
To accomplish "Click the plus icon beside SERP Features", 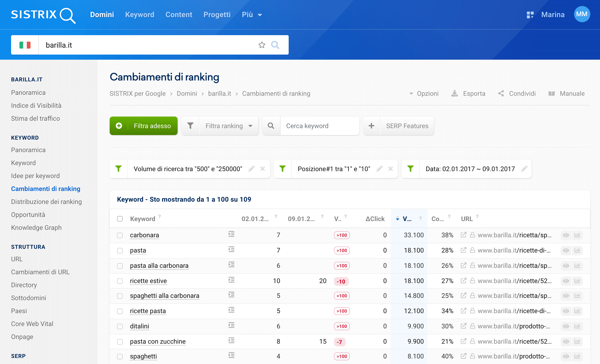I will [371, 126].
